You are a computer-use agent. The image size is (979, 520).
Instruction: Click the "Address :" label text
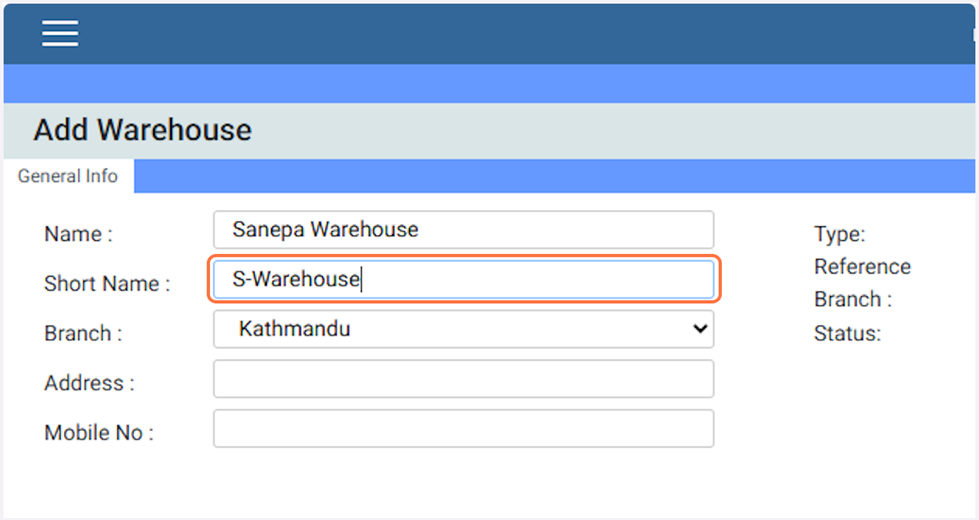pyautogui.click(x=89, y=383)
